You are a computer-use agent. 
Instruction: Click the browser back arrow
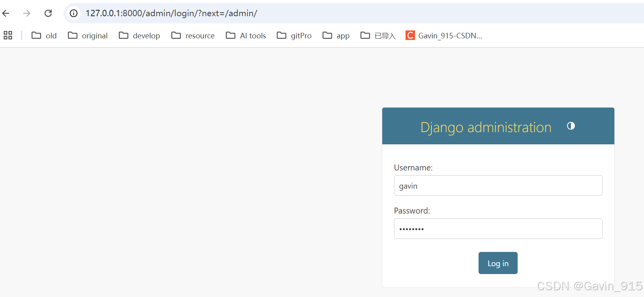point(6,13)
